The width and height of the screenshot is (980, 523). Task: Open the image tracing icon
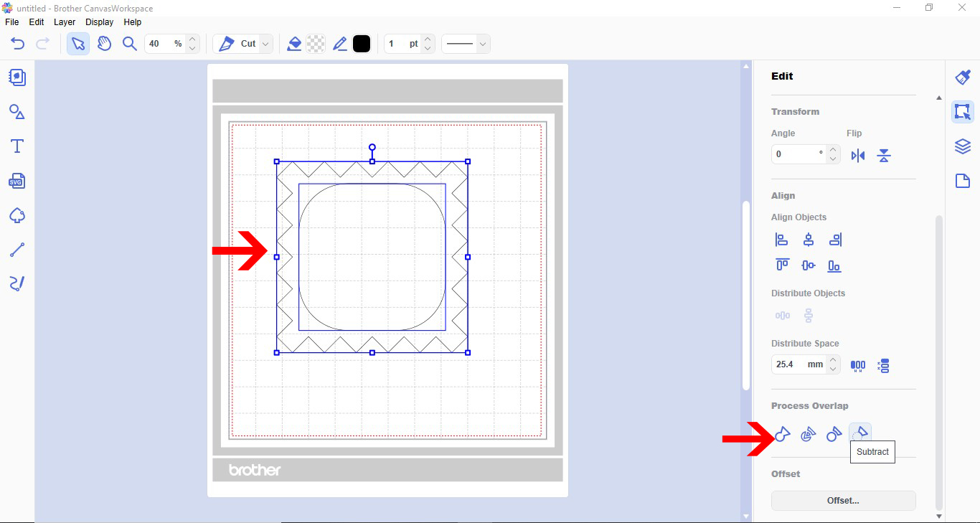coord(17,215)
